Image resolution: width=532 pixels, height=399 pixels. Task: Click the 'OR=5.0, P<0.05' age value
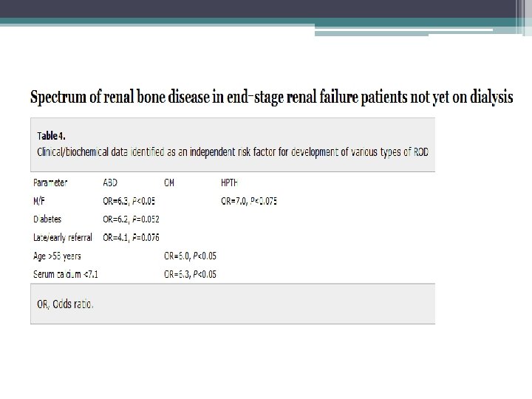click(x=189, y=256)
